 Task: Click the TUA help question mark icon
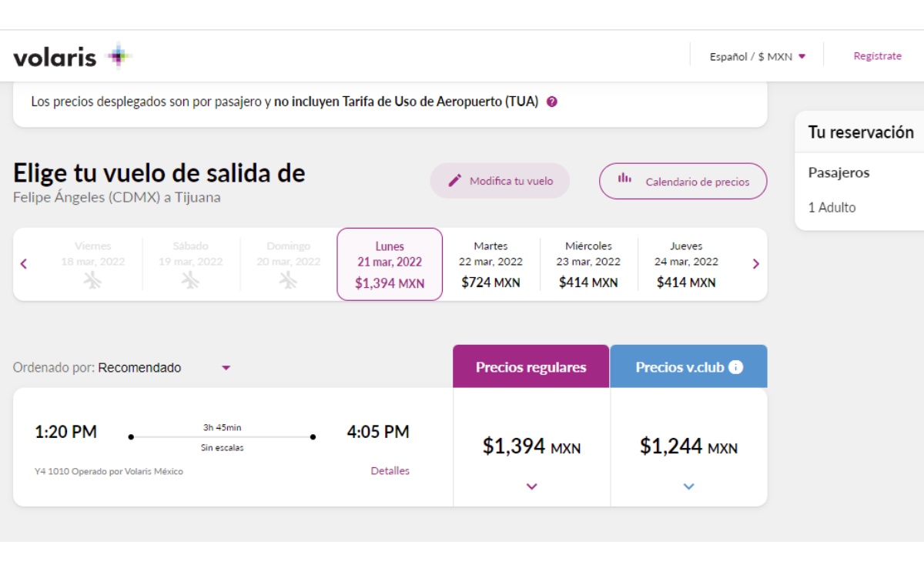click(x=551, y=102)
